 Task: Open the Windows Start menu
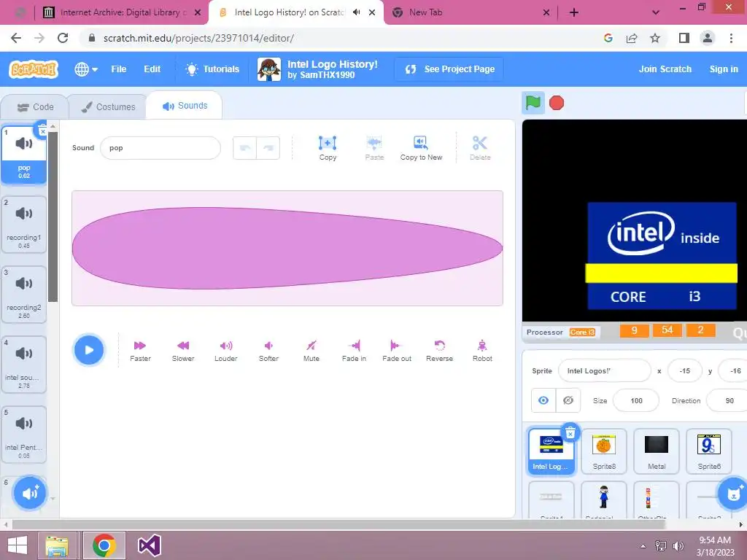click(x=18, y=545)
